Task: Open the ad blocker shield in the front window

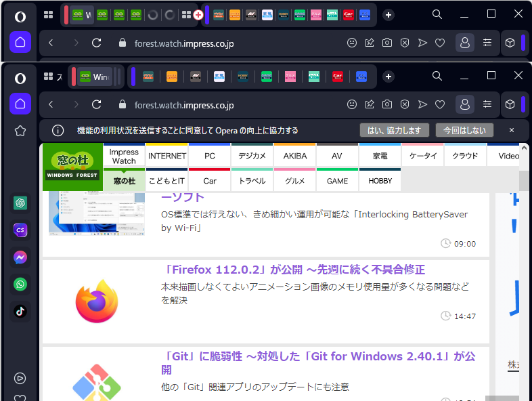Action: (405, 104)
